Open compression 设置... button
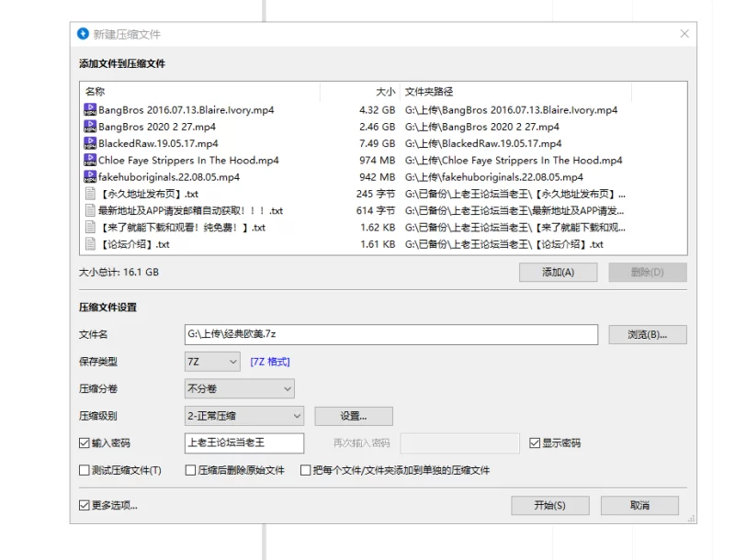This screenshot has width=735, height=560. coord(354,416)
